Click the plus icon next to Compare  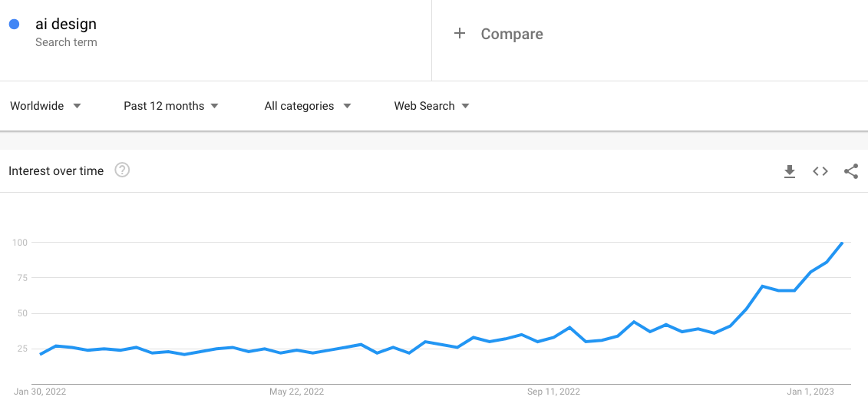(x=460, y=34)
